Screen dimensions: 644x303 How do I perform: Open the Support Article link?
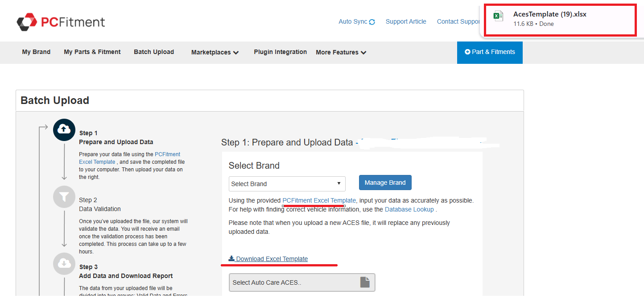(406, 21)
